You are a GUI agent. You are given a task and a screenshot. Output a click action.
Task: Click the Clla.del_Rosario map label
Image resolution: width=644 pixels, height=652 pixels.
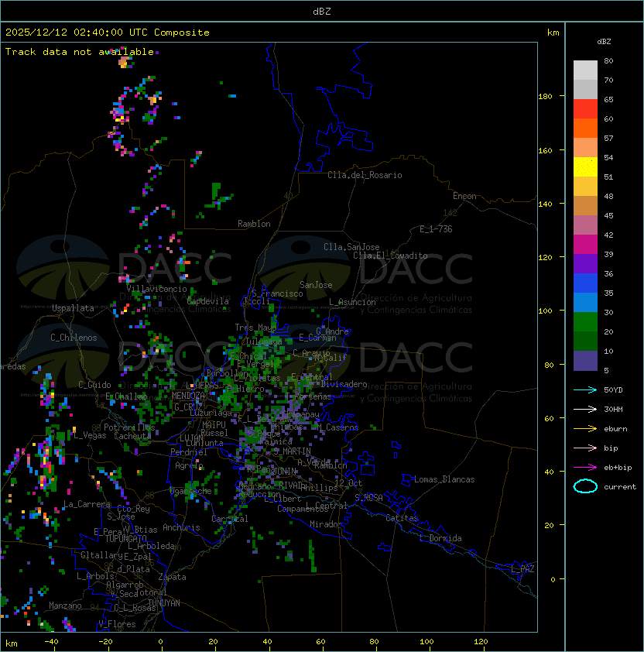[x=365, y=175]
